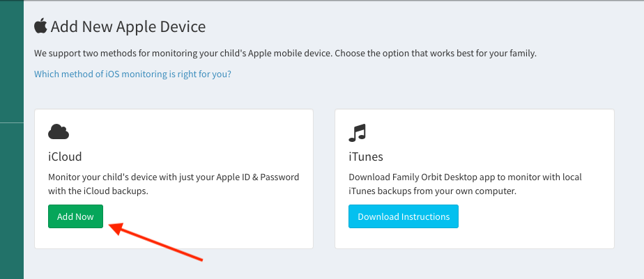Screen dimensions: 644x279
Task: Click the iCloud card title text
Action: pos(65,157)
